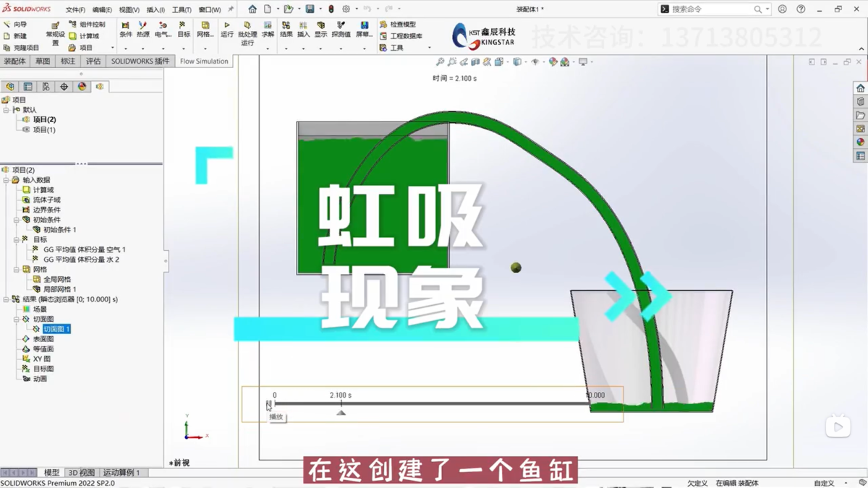Switch to the DisplayManager tab icon
The image size is (868, 488).
[x=82, y=87]
